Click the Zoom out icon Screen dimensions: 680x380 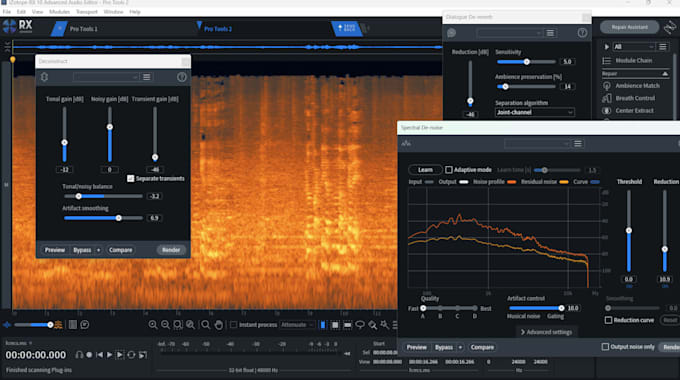tap(165, 324)
